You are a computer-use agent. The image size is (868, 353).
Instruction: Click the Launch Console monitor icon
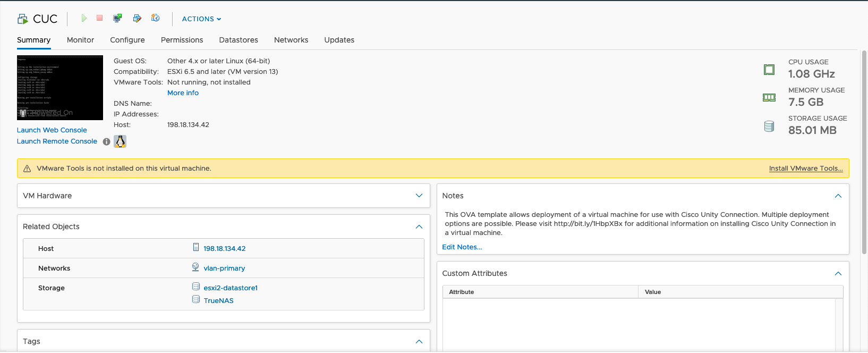click(x=117, y=18)
